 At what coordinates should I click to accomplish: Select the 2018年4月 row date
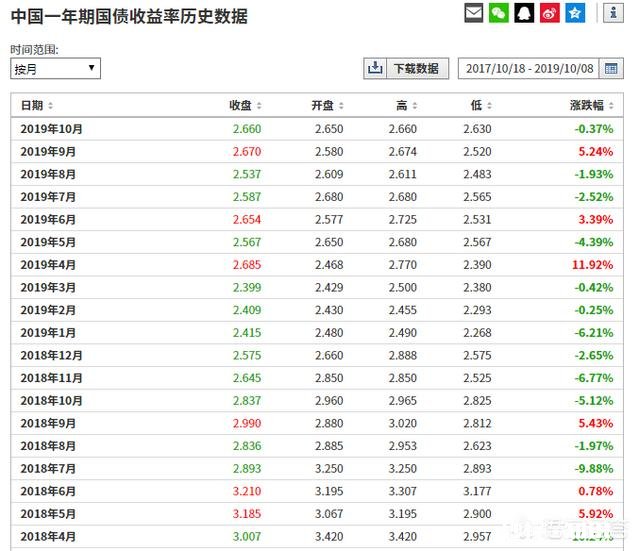(x=48, y=537)
